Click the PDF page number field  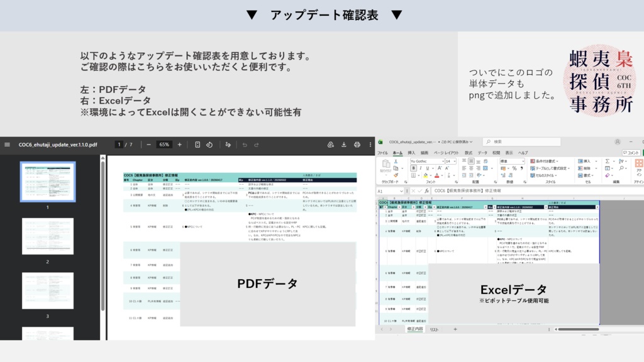[119, 145]
